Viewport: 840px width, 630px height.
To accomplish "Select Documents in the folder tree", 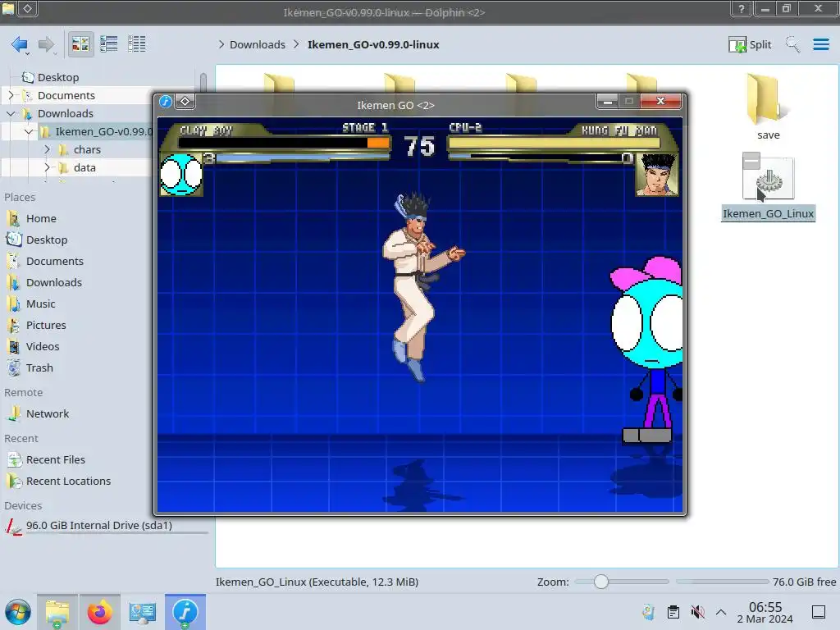I will [x=66, y=95].
